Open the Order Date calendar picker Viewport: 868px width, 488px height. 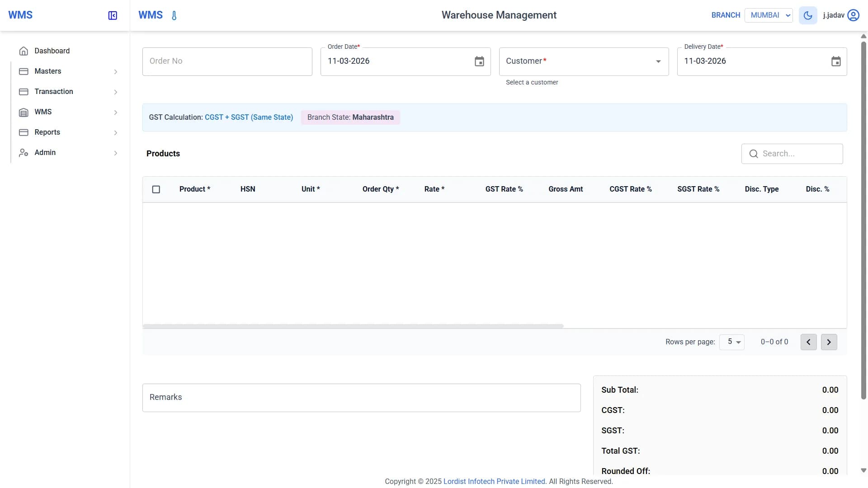click(x=479, y=61)
